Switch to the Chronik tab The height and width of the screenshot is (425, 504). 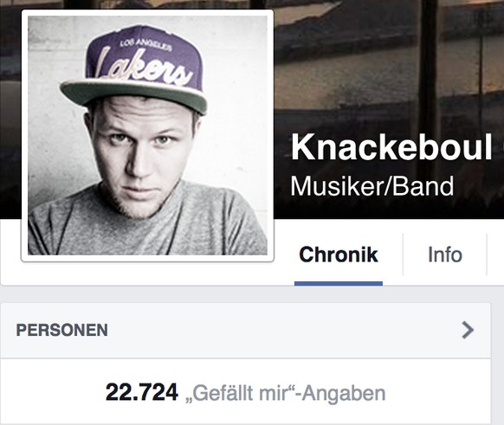339,254
